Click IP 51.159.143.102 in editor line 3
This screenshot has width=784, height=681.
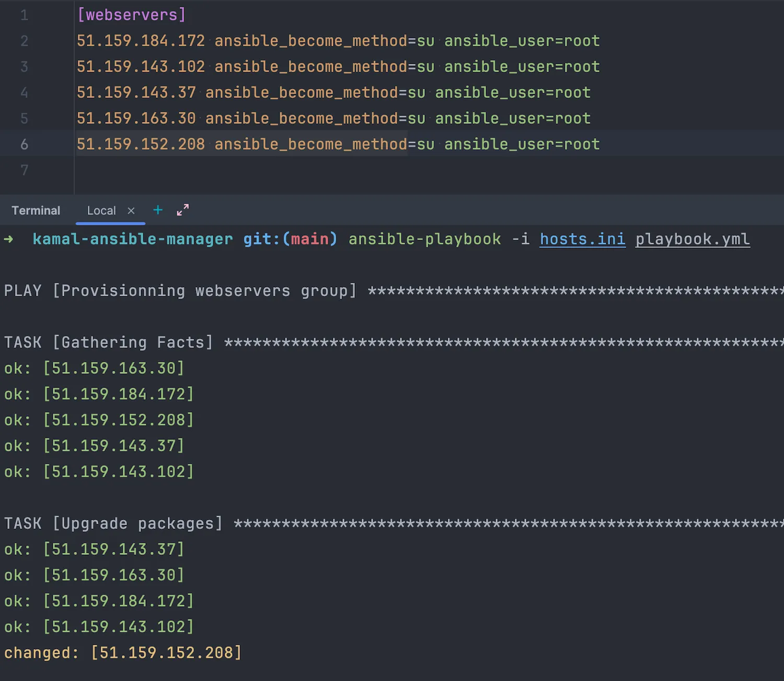[x=141, y=67]
